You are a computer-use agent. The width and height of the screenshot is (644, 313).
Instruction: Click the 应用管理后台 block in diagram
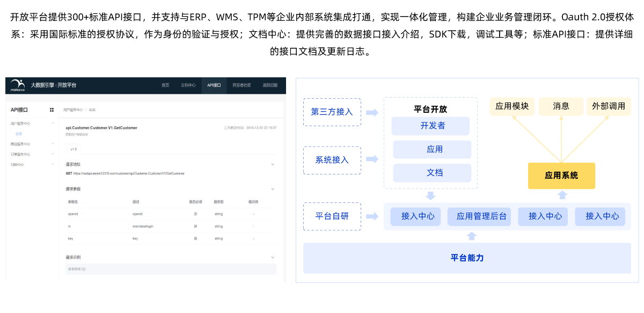click(x=481, y=216)
